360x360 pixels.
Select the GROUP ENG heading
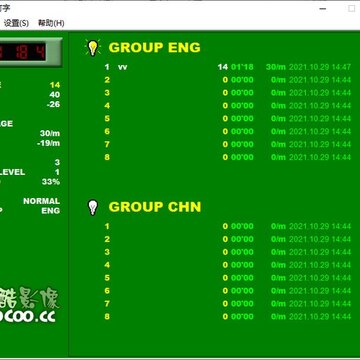click(x=155, y=48)
